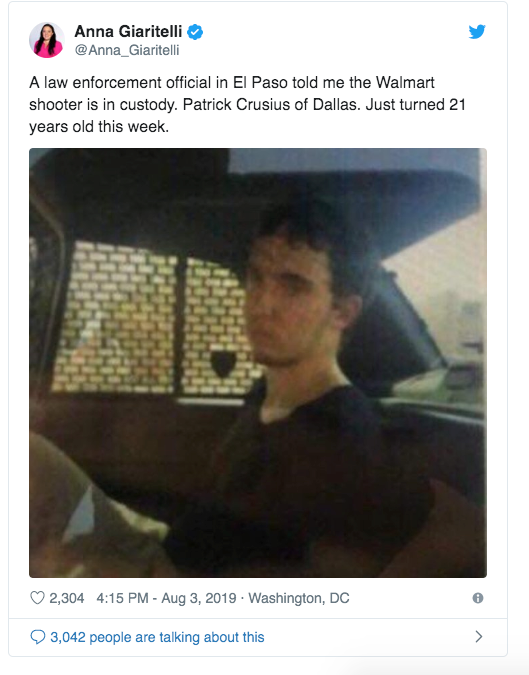
Task: Select the "Aug 3, 2019" date text
Action: click(198, 598)
